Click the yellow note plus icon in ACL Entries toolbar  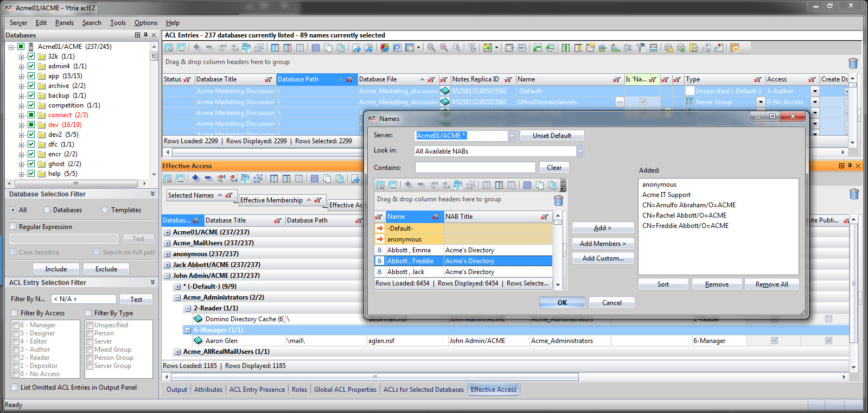(x=487, y=48)
